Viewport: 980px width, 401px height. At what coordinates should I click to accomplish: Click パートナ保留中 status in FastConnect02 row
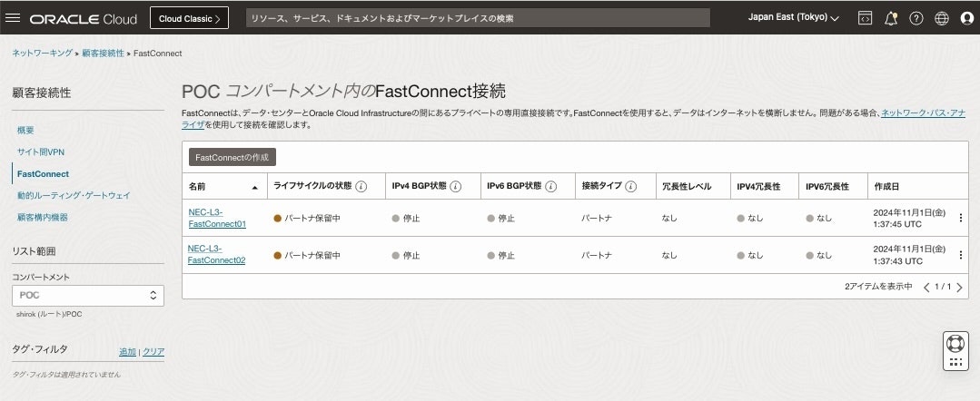(307, 256)
